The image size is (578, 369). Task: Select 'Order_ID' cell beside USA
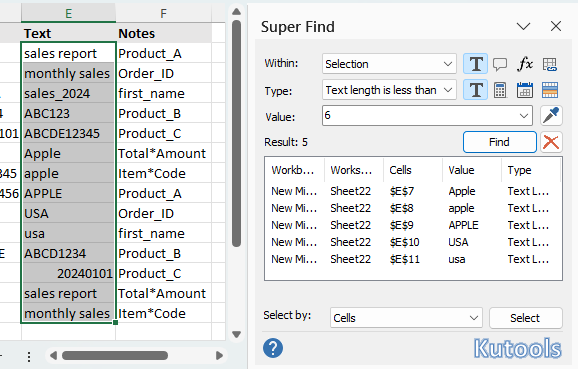tap(164, 213)
